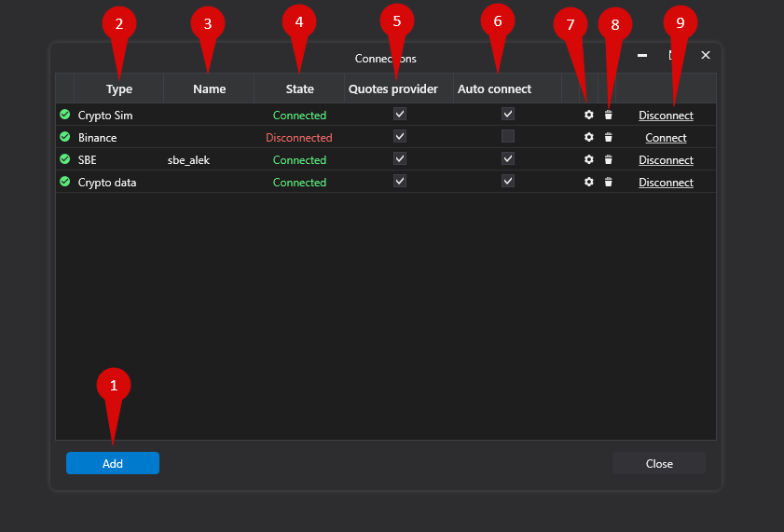The height and width of the screenshot is (532, 784).
Task: Uncheck Quotes provider for Crypto data
Action: point(400,181)
